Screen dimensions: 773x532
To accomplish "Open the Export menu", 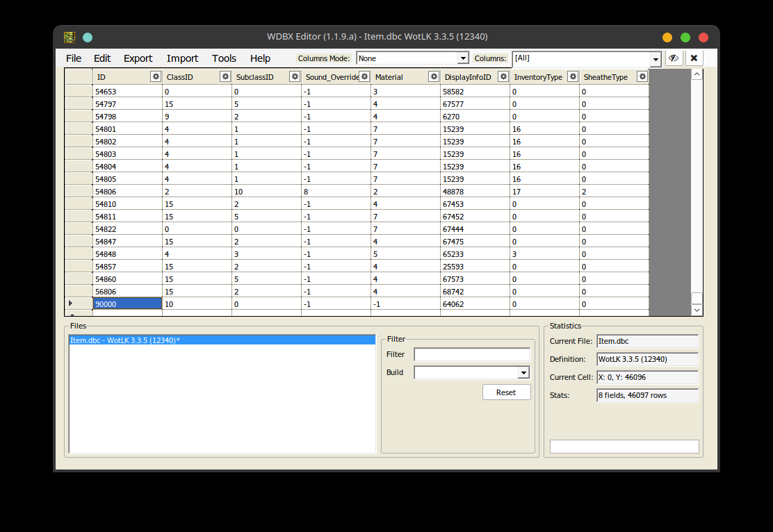I will tap(138, 58).
